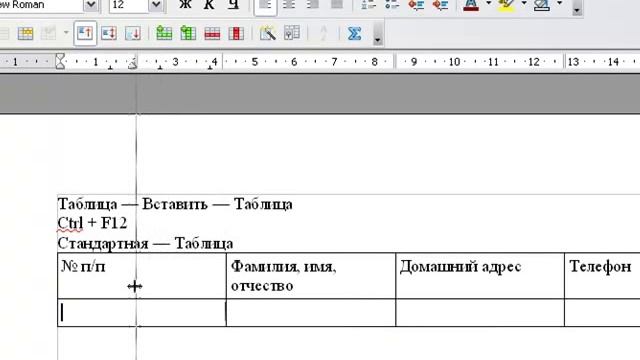The width and height of the screenshot is (640, 360).
Task: Open the background color dropdown arrow
Action: point(560,4)
